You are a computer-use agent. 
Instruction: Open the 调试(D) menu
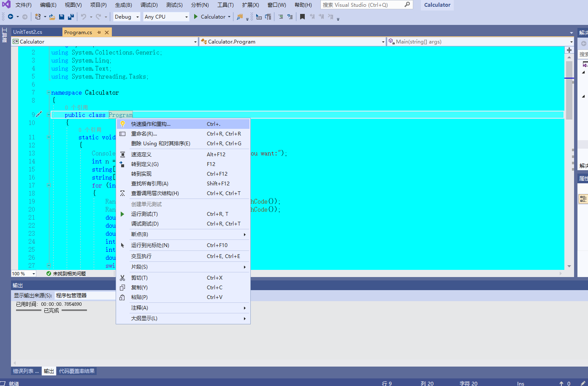149,5
